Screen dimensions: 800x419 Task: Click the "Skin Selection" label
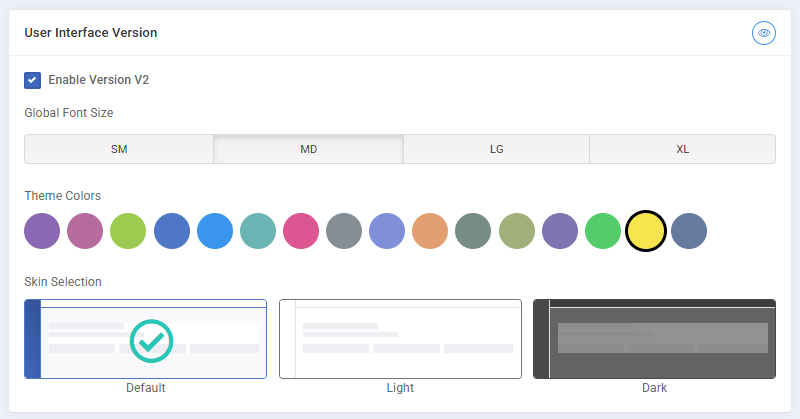click(x=63, y=282)
